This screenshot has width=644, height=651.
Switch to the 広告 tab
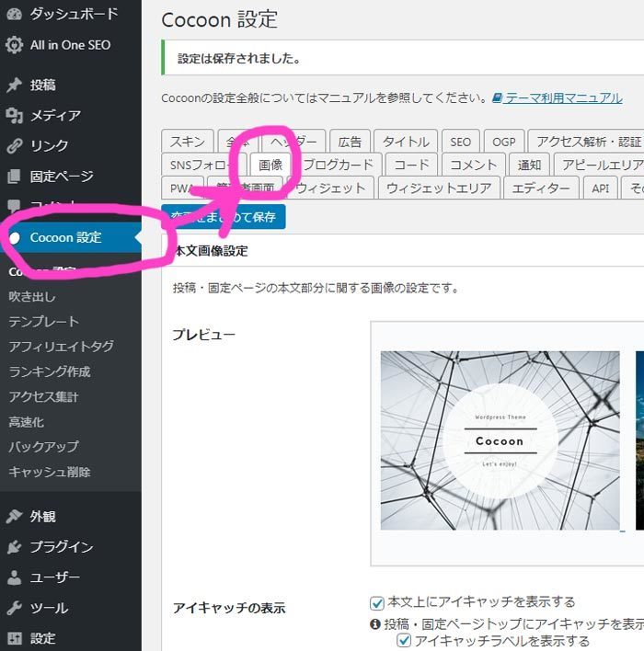350,142
